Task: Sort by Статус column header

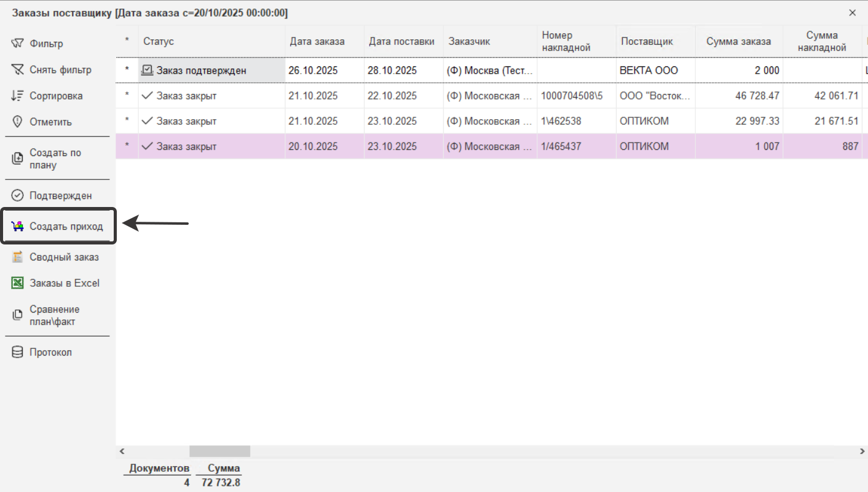Action: point(159,42)
